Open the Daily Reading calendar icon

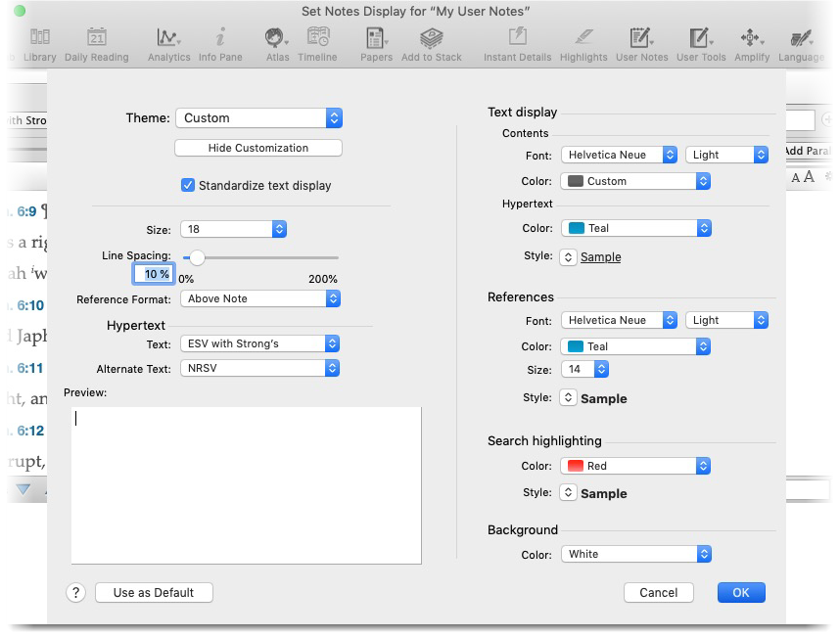pos(97,38)
